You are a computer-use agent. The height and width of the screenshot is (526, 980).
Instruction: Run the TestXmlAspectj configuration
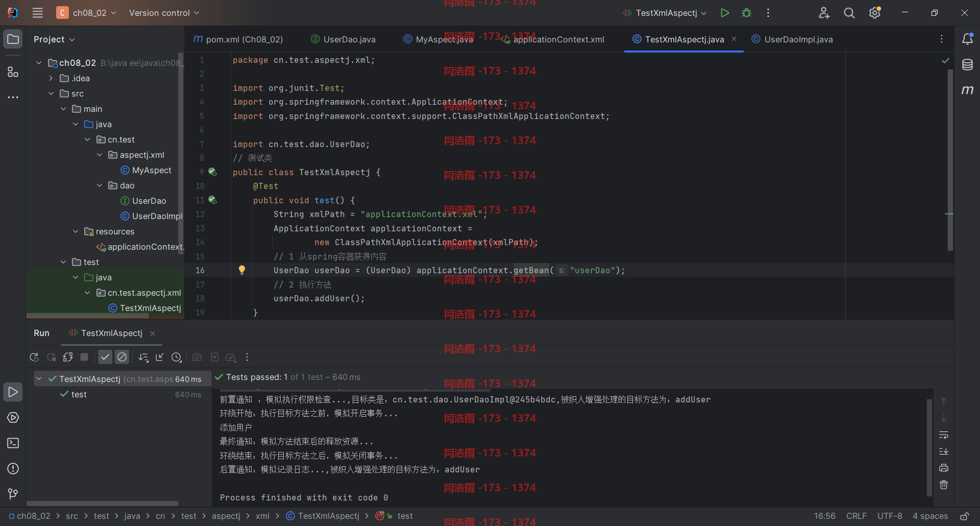click(x=724, y=13)
